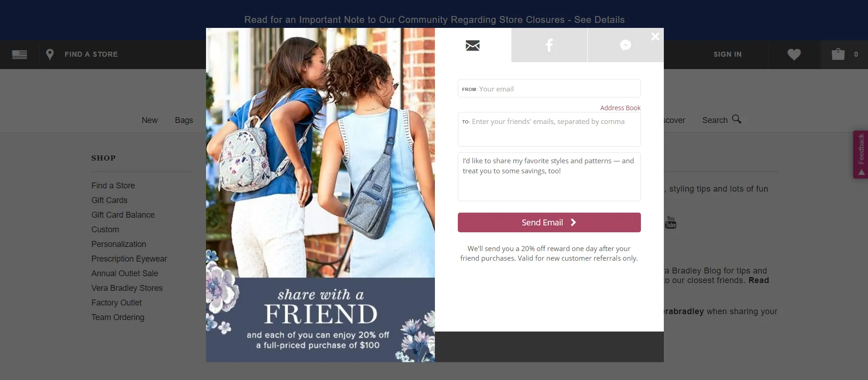Click the location pin icon

tap(50, 54)
